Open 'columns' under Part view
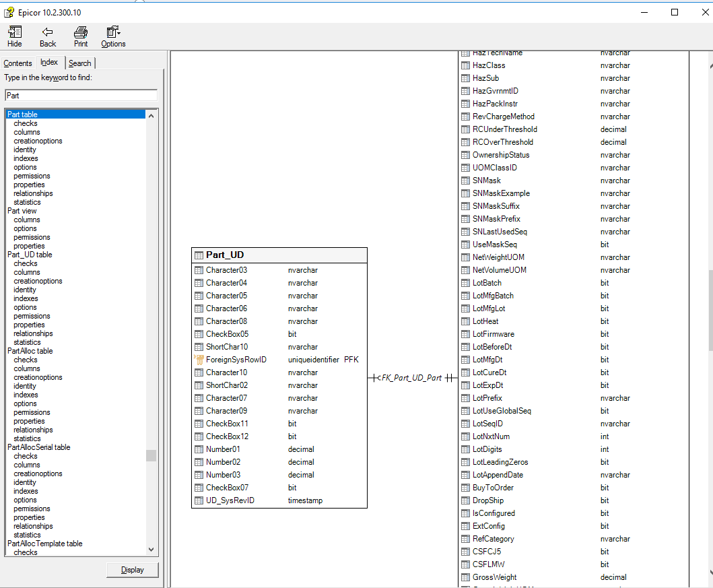Image resolution: width=713 pixels, height=588 pixels. point(27,220)
